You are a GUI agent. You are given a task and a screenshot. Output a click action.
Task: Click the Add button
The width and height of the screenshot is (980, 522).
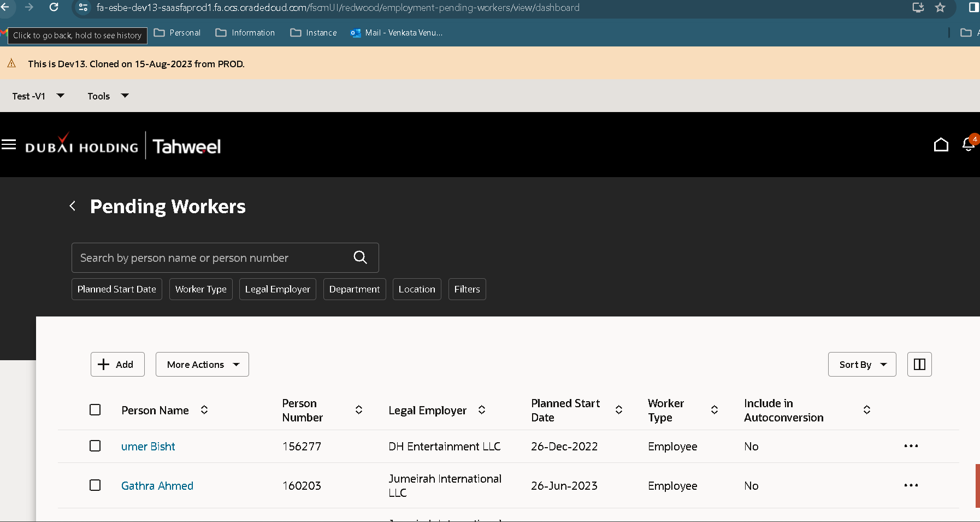(117, 365)
